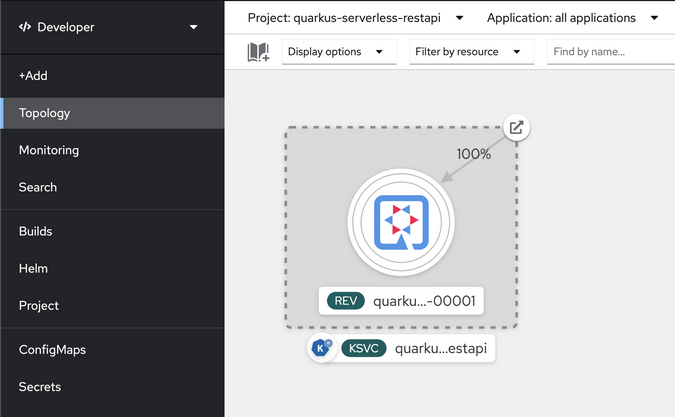Open the Filter by resource dropdown
The height and width of the screenshot is (417, 675).
(x=469, y=52)
